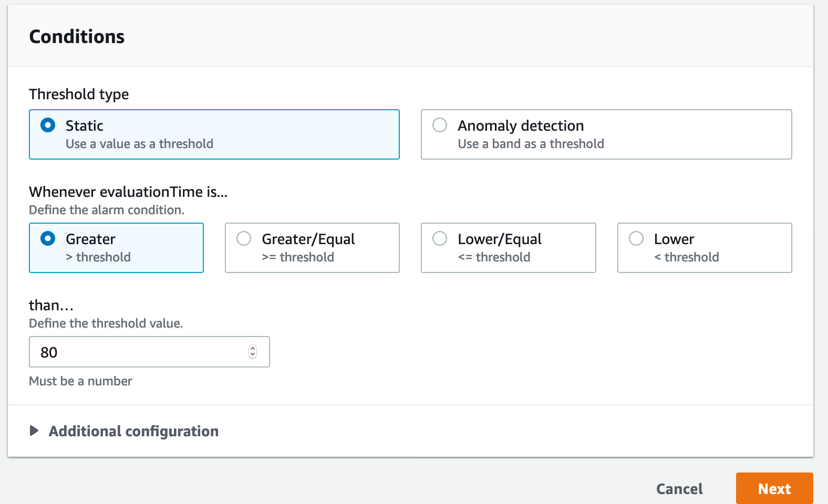Click the '< threshold' description text
Viewport: 828px width, 504px height.
[687, 257]
